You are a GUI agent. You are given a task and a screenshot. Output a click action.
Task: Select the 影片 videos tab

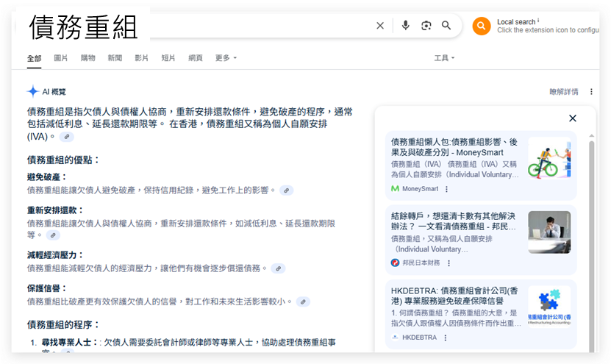[141, 58]
